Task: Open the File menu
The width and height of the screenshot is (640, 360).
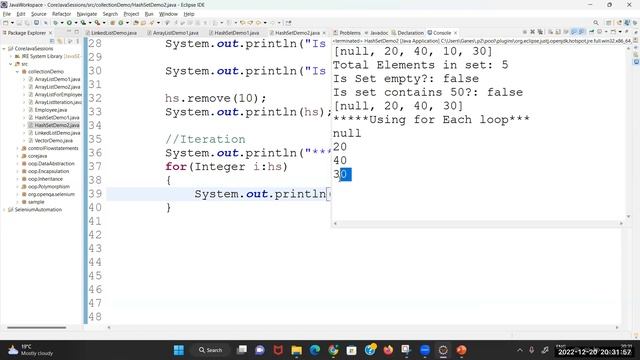Action: coord(7,14)
